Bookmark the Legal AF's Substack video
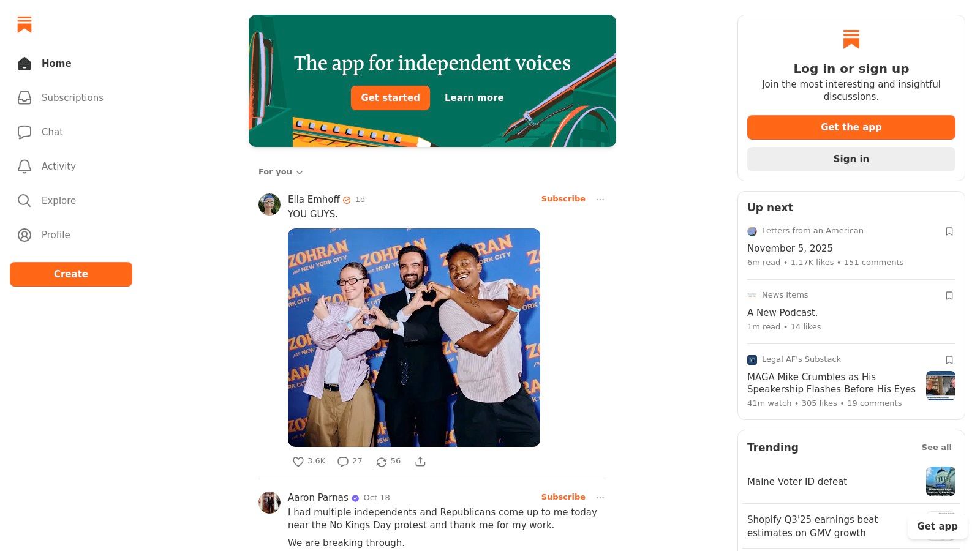 [949, 360]
